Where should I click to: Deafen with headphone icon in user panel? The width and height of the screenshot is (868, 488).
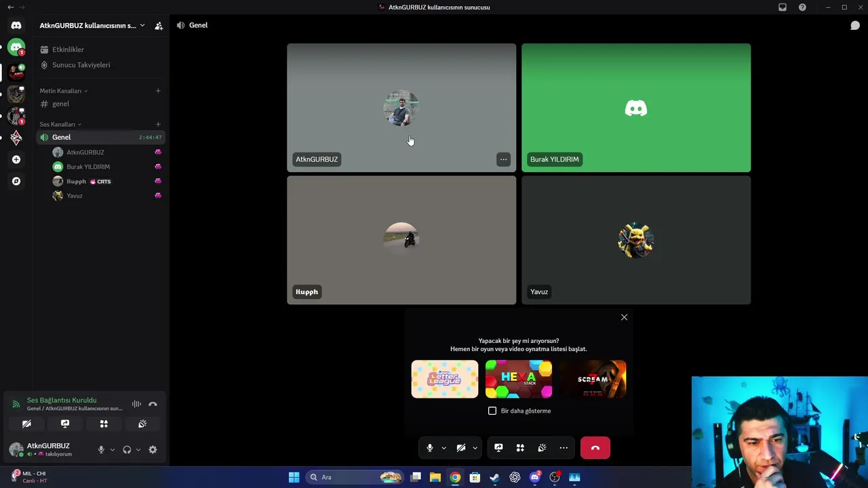pos(127,449)
